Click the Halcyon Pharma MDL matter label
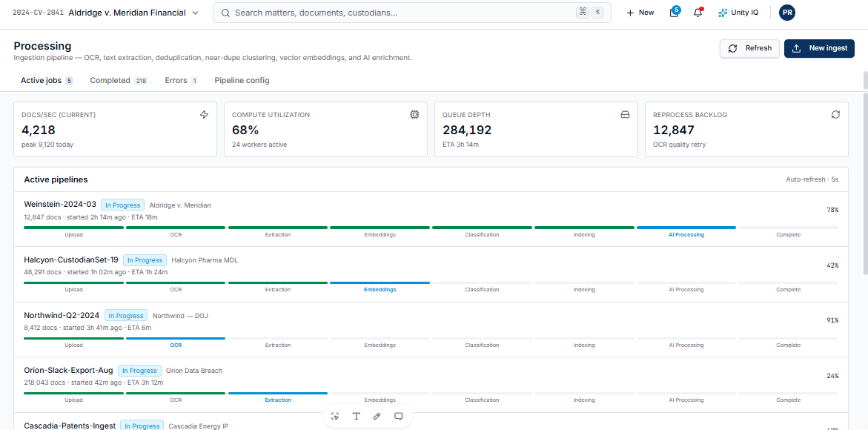 [205, 260]
